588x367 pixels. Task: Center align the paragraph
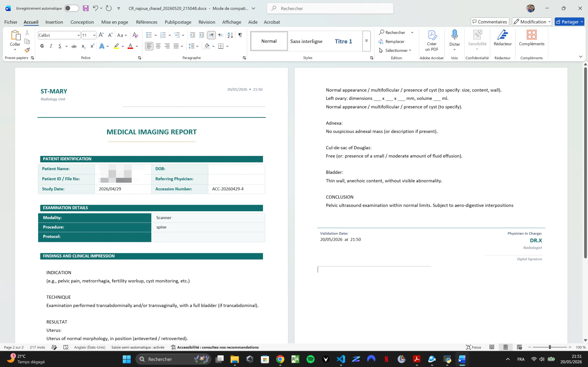coord(158,46)
